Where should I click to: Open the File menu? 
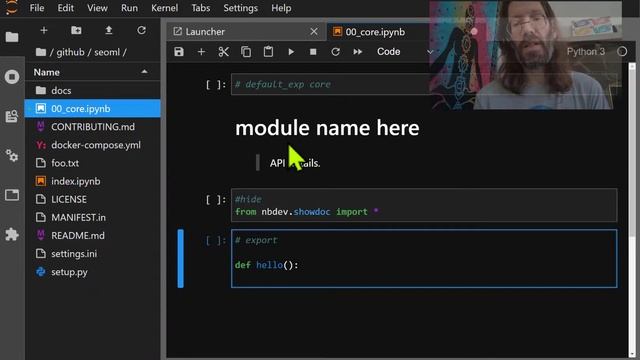(x=37, y=8)
